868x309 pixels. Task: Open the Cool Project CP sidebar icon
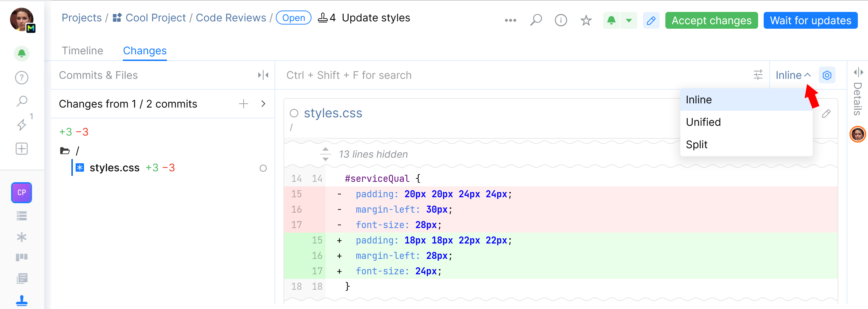coord(22,193)
